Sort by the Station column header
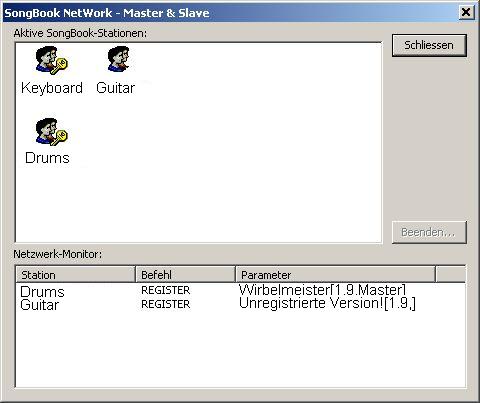The width and height of the screenshot is (480, 403). click(75, 275)
